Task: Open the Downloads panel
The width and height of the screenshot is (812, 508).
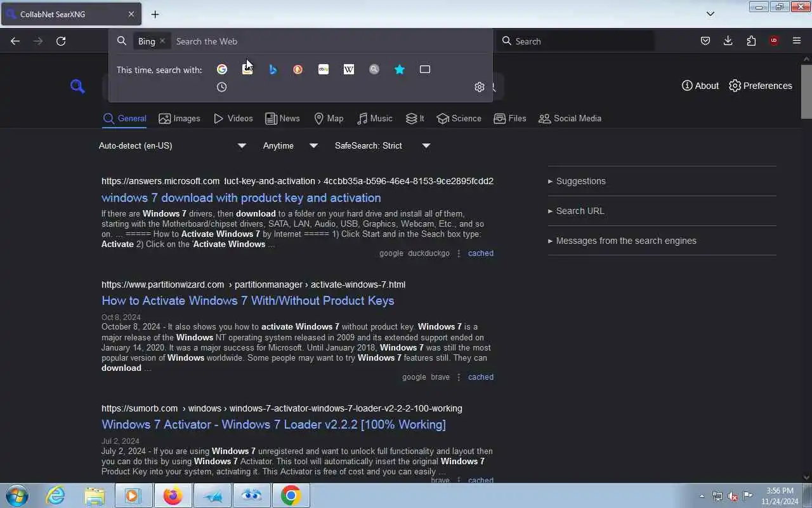Action: click(728, 41)
